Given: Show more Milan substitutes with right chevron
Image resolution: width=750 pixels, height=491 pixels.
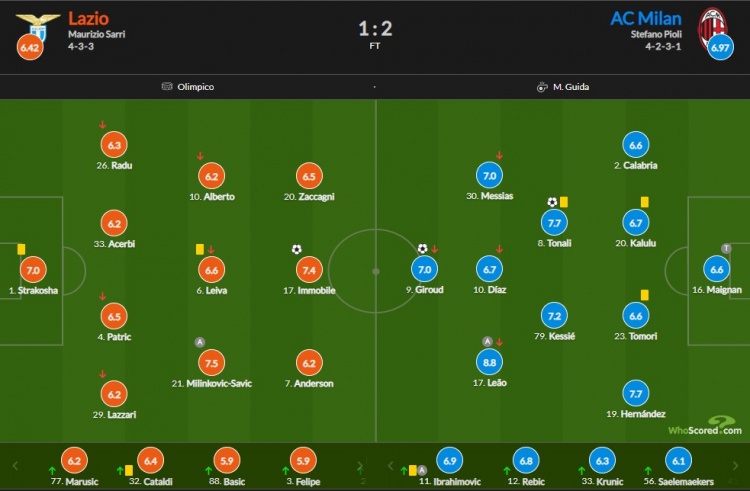Looking at the screenshot, I should click(735, 466).
